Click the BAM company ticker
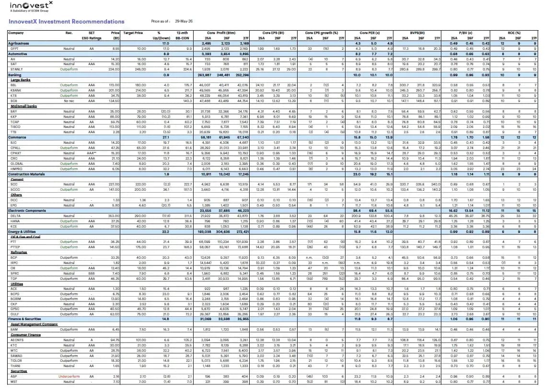Screen dimensions: 553x392 [14, 330]
